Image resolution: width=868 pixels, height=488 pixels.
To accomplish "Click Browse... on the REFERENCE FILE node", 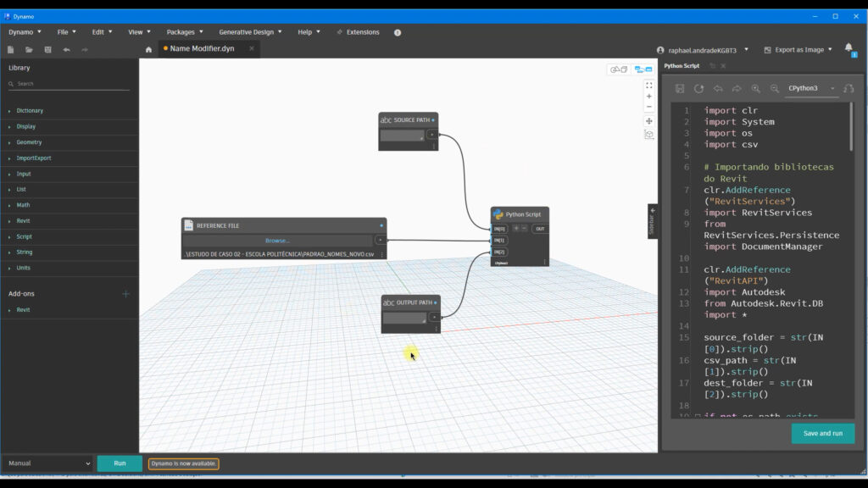I will point(277,241).
